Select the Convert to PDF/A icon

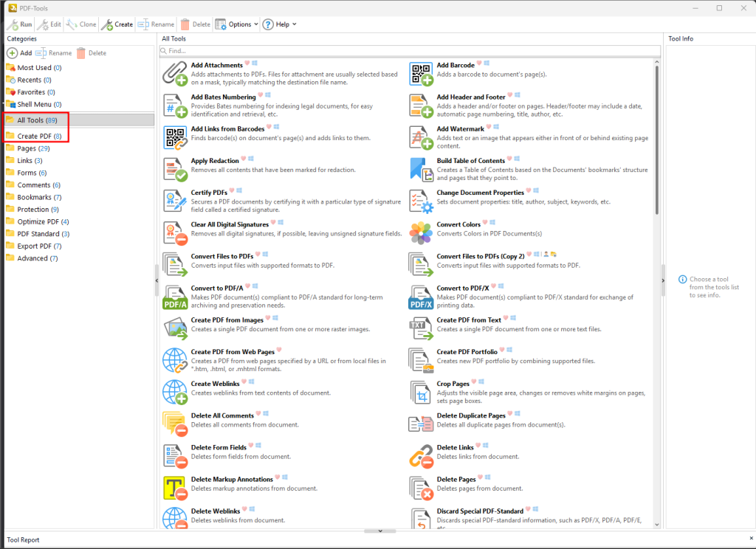[174, 297]
